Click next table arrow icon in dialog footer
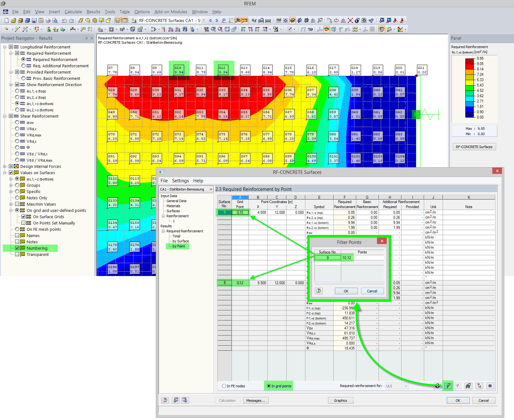The image size is (514, 420). pyautogui.click(x=185, y=400)
